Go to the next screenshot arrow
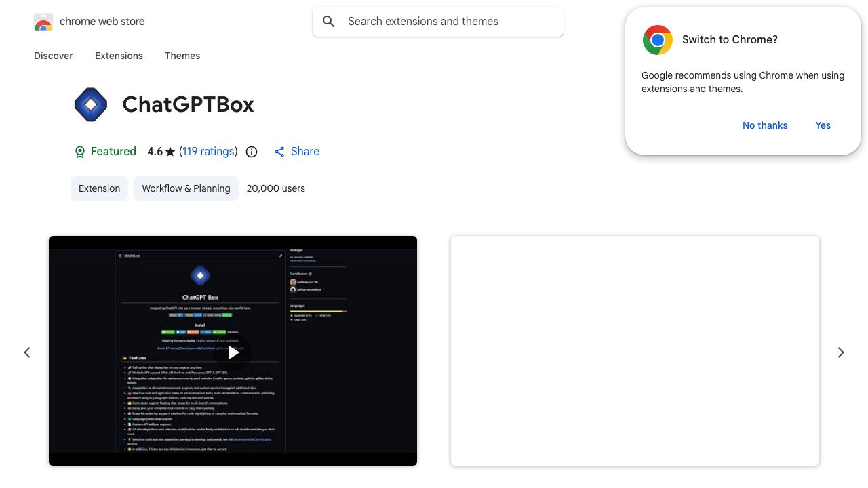The height and width of the screenshot is (488, 868). (x=841, y=352)
